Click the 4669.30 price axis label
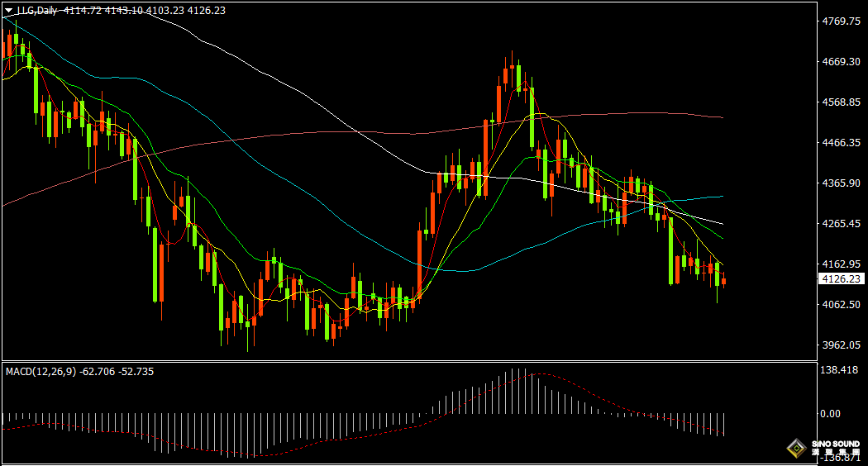 [842, 62]
